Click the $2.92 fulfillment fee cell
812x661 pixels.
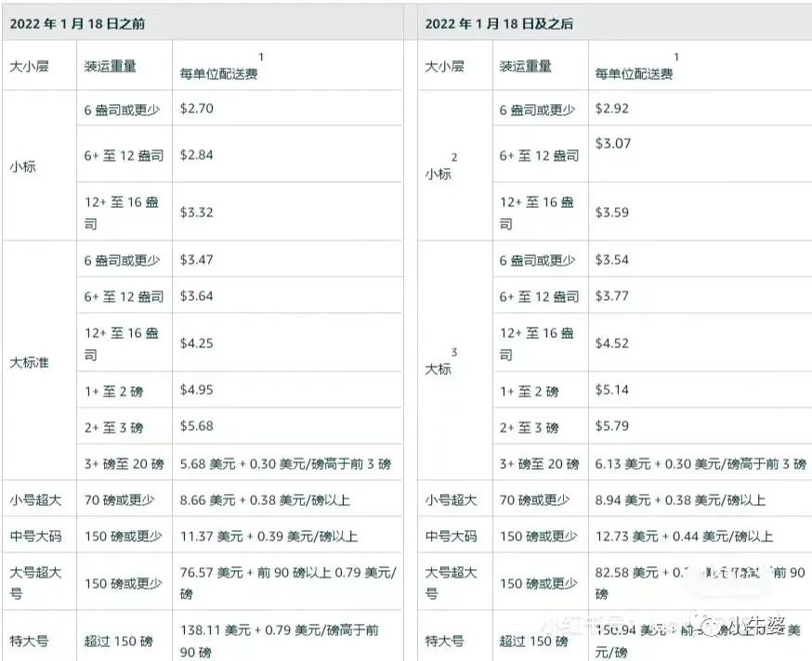point(612,108)
